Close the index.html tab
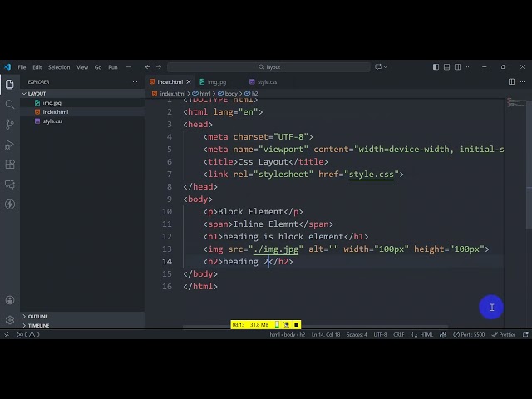The image size is (532, 399). [189, 81]
